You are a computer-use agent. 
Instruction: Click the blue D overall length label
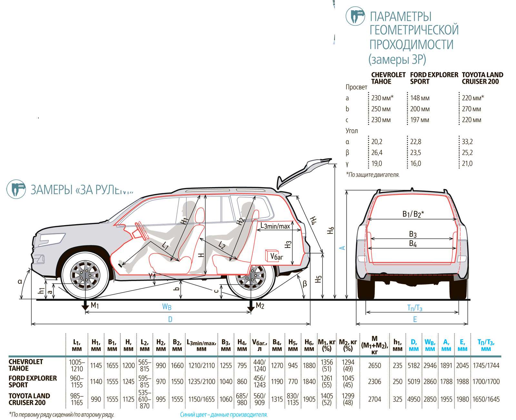pos(170,320)
